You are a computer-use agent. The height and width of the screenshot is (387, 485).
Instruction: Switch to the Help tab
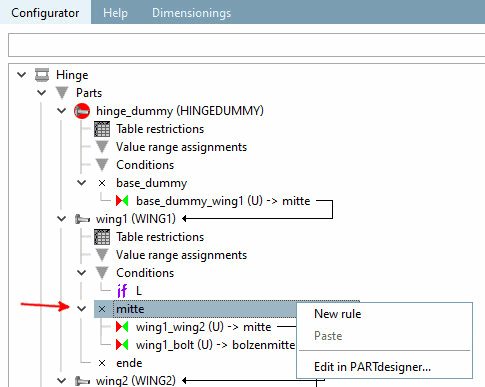[115, 13]
